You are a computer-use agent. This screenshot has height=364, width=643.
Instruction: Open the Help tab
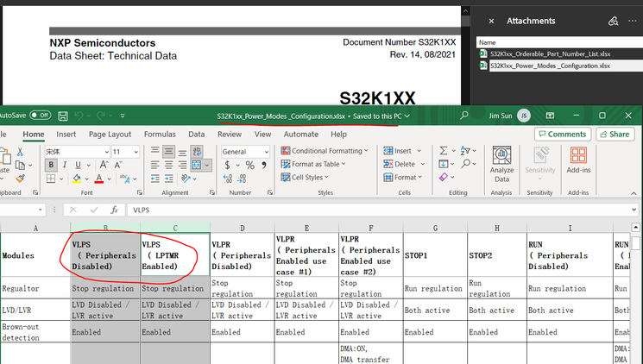[x=338, y=134]
